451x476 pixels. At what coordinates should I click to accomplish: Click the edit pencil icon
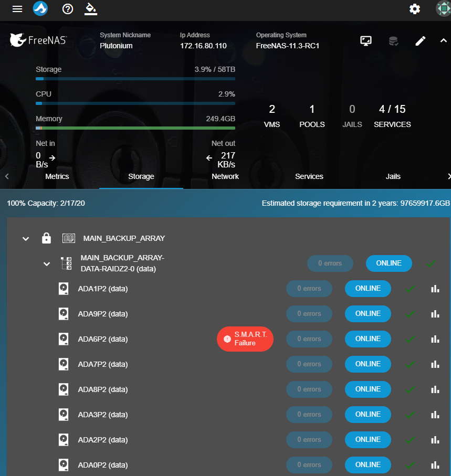(x=420, y=41)
